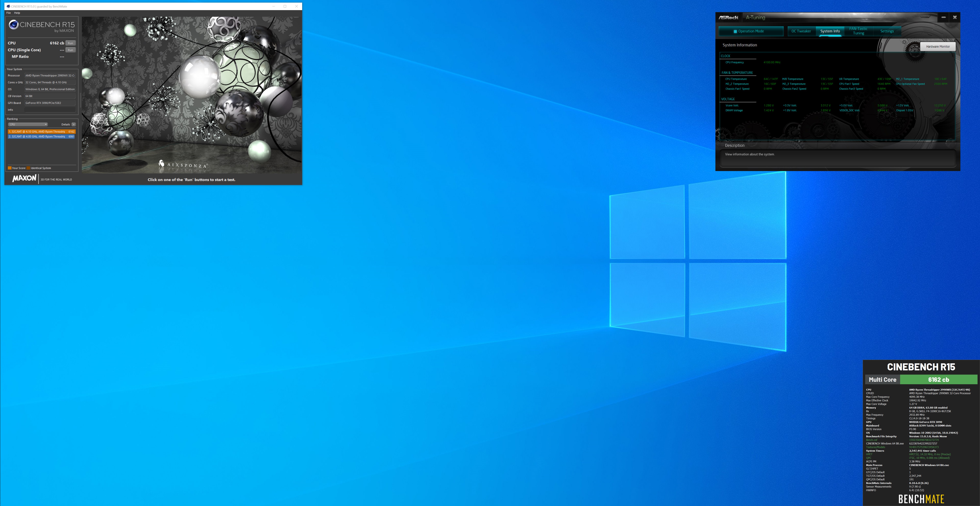Run the CPU (Single Core) test
Screen dimensions: 980x506
pos(70,50)
